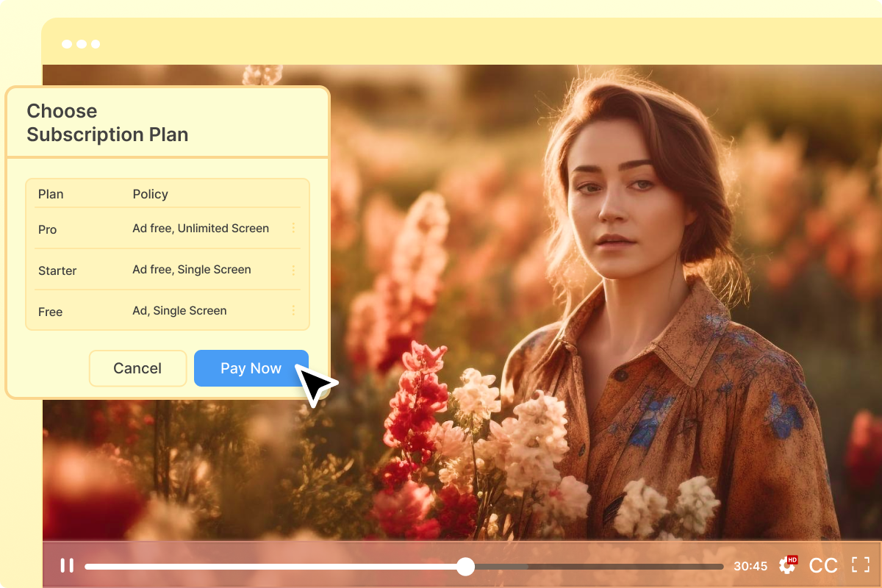The image size is (882, 588).
Task: Cancel the subscription dialog
Action: (137, 368)
